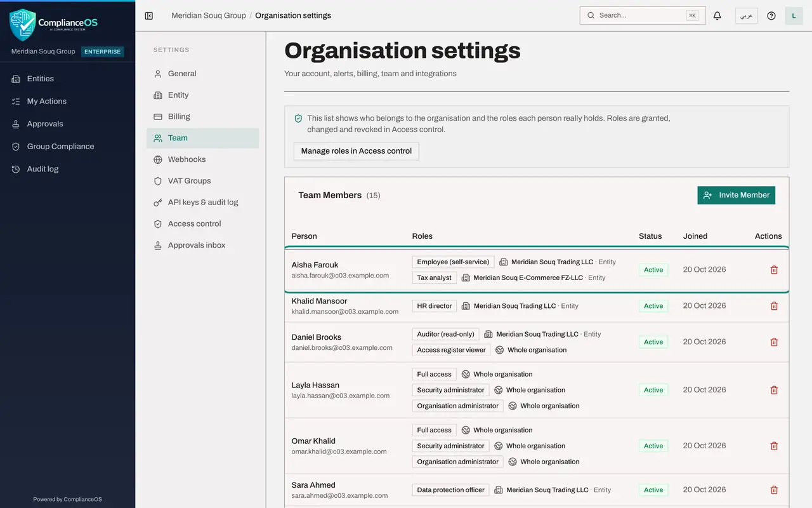Collapse the sidebar panel toggle icon
The width and height of the screenshot is (812, 508).
coord(149,16)
